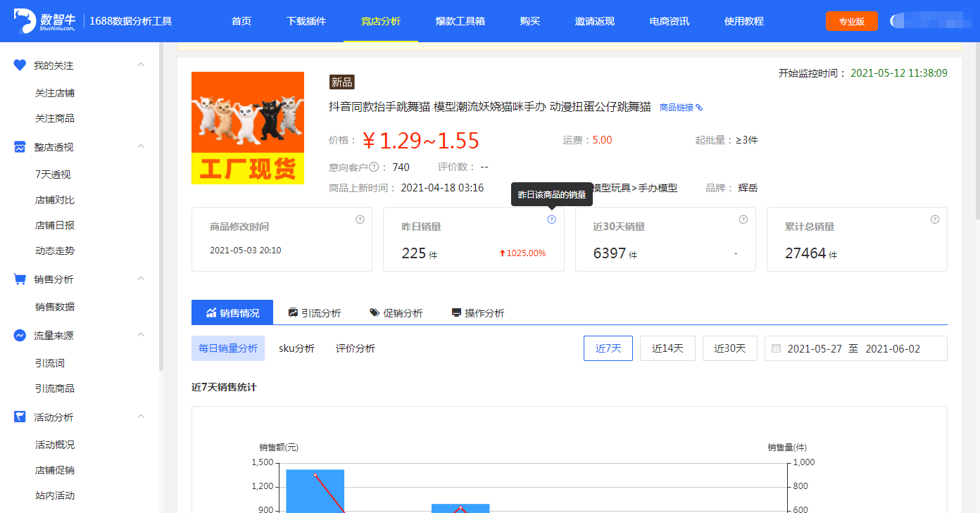Collapse the 活动分析 section chevron
The width and height of the screenshot is (980, 513).
[x=141, y=417]
